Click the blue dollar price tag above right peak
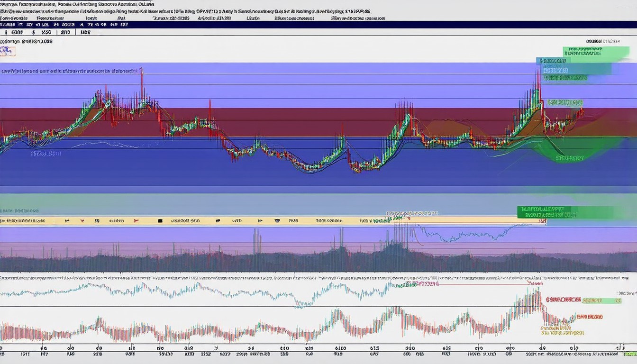 pyautogui.click(x=553, y=61)
